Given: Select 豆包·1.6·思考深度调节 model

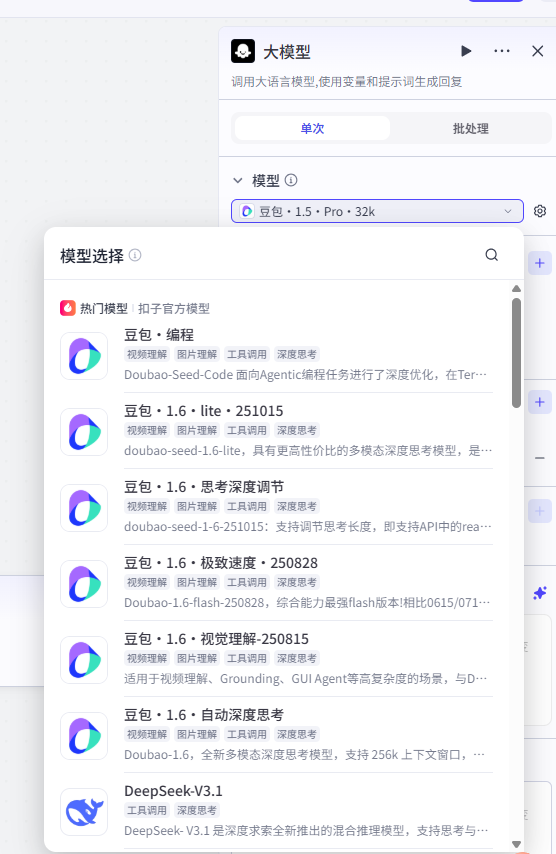Looking at the screenshot, I should 276,507.
